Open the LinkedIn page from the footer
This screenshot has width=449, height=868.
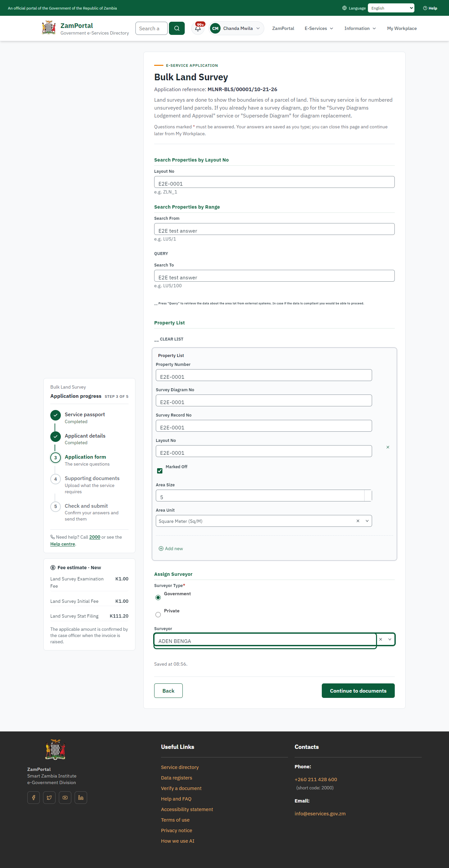(x=81, y=798)
